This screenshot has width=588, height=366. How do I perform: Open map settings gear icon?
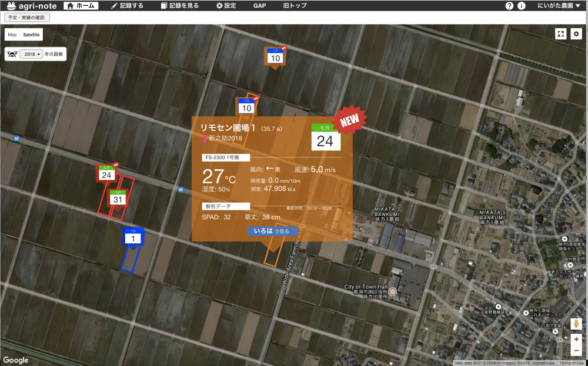(576, 33)
